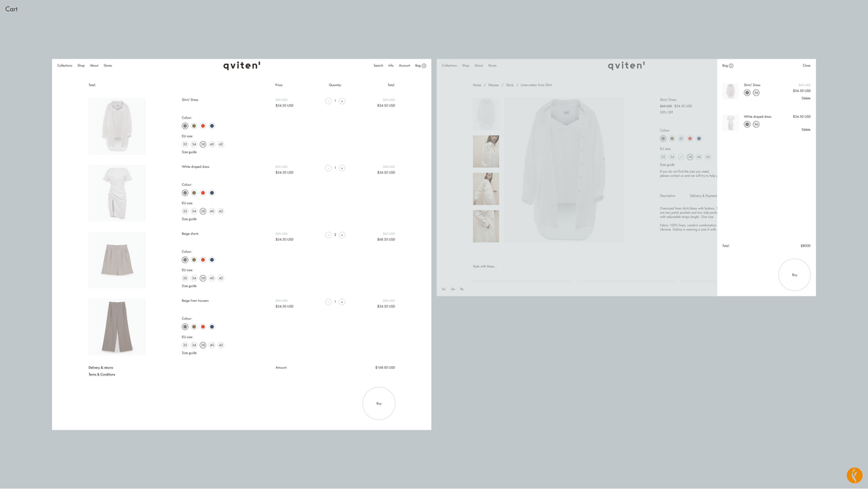The image size is (868, 489).
Task: Open the Beige linen trousers image in cart
Action: click(x=117, y=327)
